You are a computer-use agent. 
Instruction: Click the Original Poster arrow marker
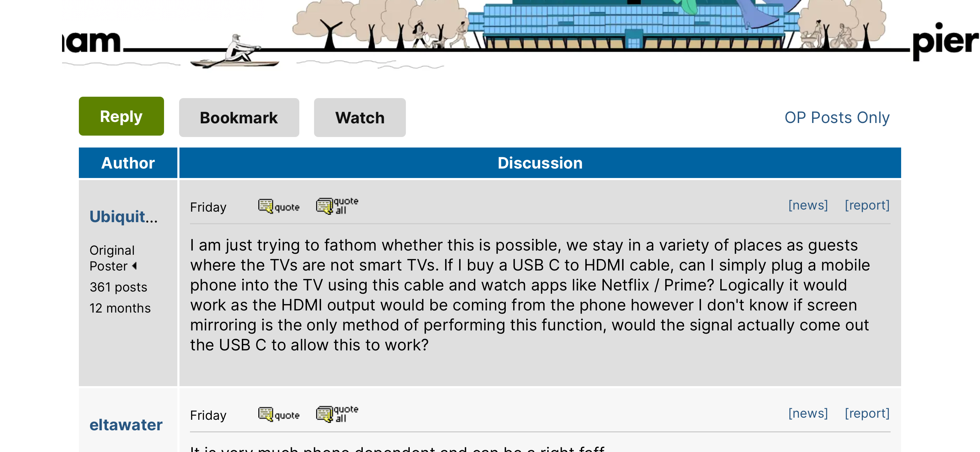coord(134,266)
